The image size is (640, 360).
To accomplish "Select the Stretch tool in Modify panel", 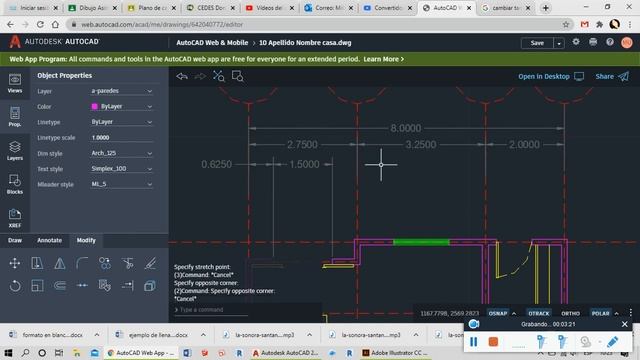I will tap(37, 263).
